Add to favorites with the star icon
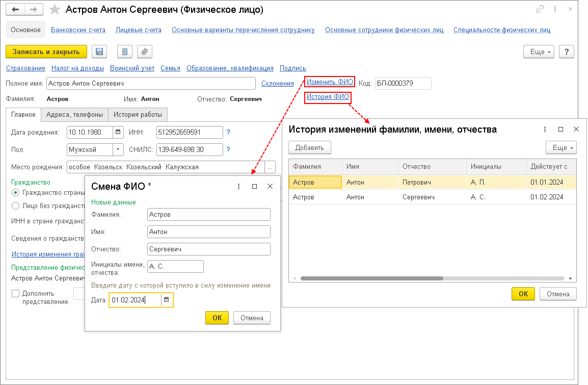The image size is (588, 385). (55, 9)
